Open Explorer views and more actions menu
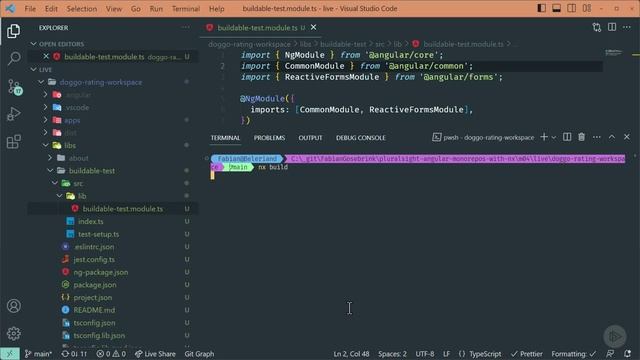 tap(185, 28)
